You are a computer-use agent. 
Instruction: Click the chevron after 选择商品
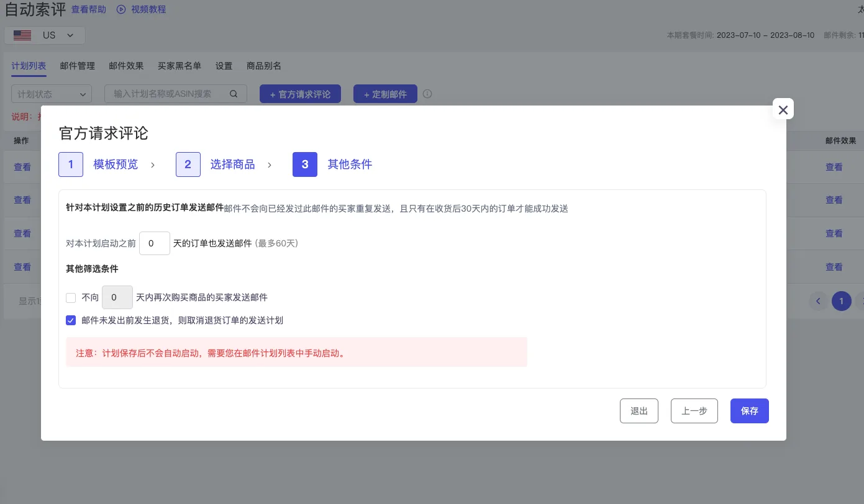pyautogui.click(x=270, y=165)
